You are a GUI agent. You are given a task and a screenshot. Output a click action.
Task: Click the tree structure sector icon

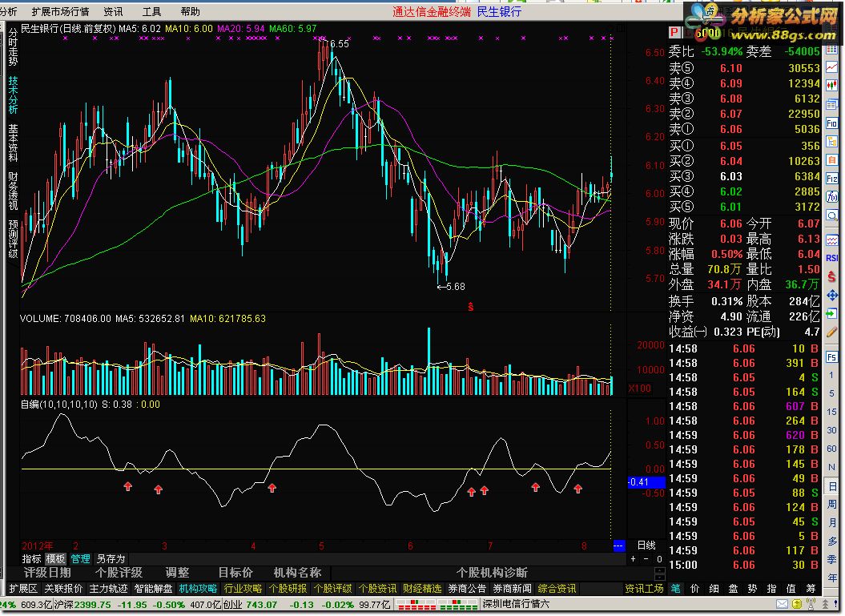point(832,142)
